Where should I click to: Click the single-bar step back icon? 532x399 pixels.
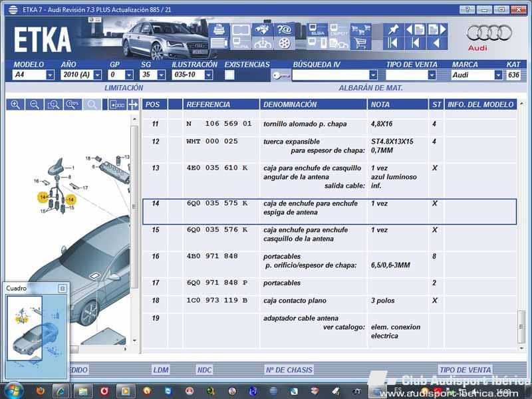pos(415,43)
